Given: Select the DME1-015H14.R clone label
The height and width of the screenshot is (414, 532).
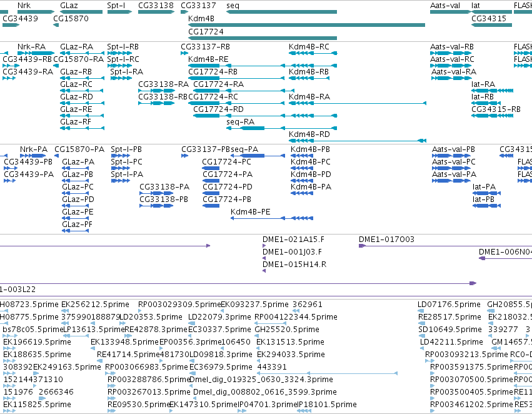Looking at the screenshot, I should pos(294,265).
